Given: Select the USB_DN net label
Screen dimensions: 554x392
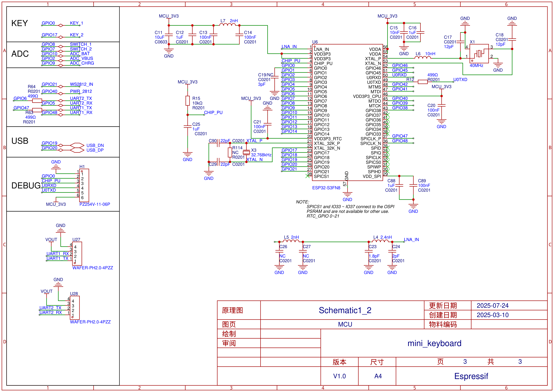Looking at the screenshot, I should point(95,145).
